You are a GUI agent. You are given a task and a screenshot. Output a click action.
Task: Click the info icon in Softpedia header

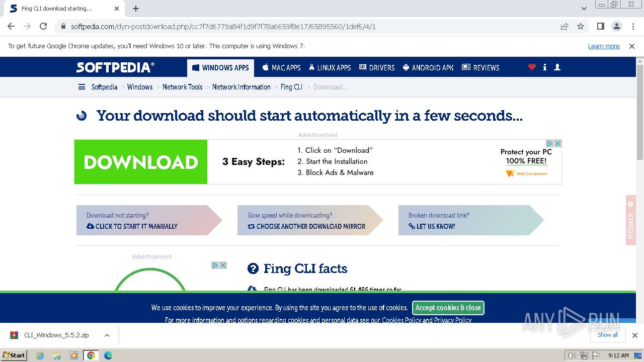pos(545,67)
